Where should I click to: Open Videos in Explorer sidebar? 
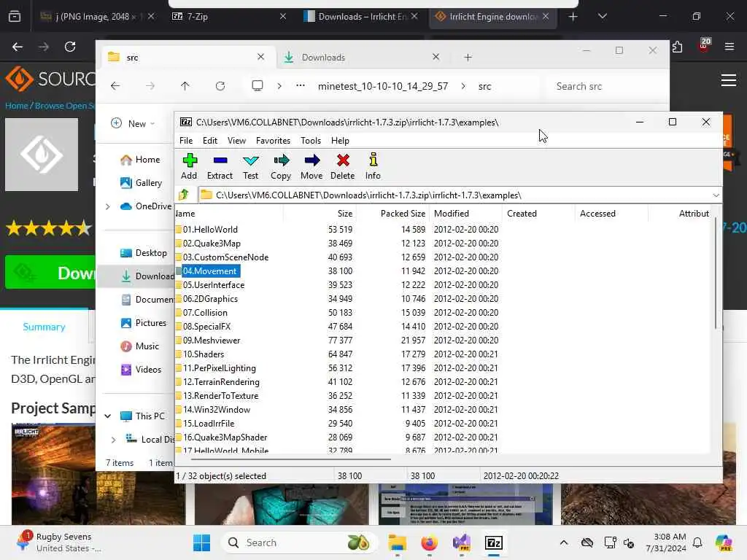[141, 370]
